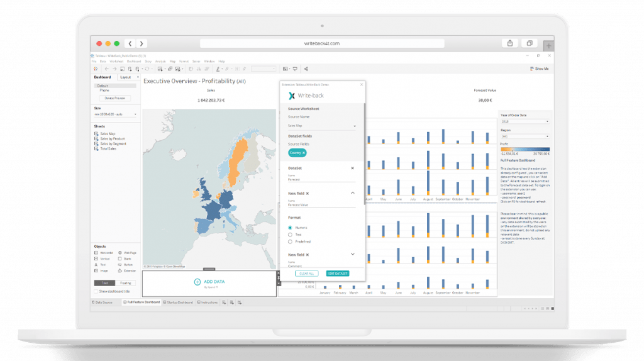Open the Dashboard menu in menu bar
Viewport: 644px width, 361px height.
(134, 61)
